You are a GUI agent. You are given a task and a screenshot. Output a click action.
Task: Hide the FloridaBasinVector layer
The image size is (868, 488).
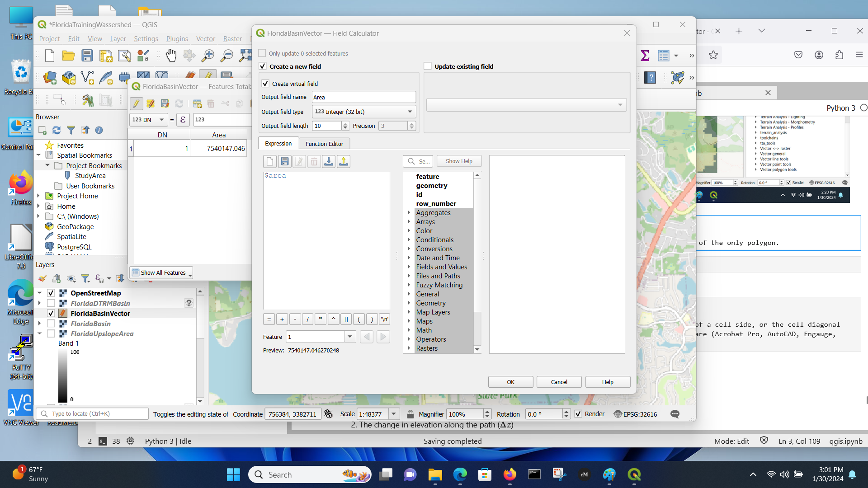51,314
